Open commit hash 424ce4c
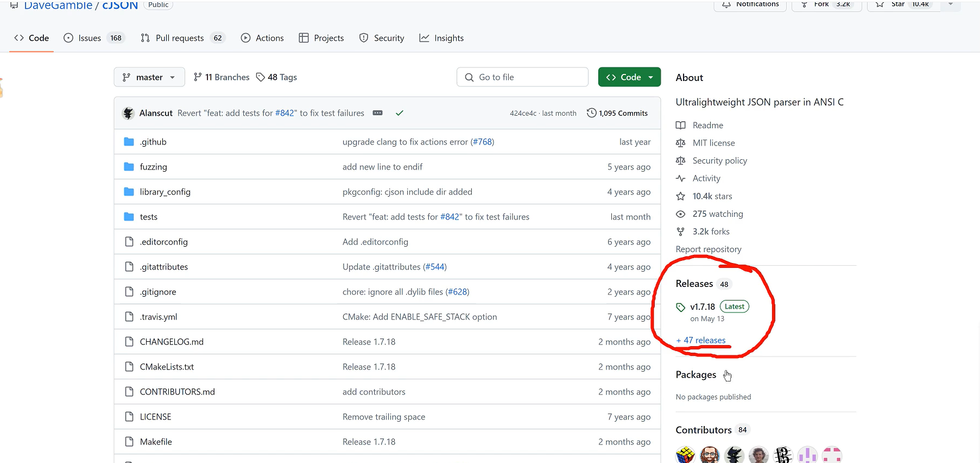The height and width of the screenshot is (463, 980). [523, 113]
